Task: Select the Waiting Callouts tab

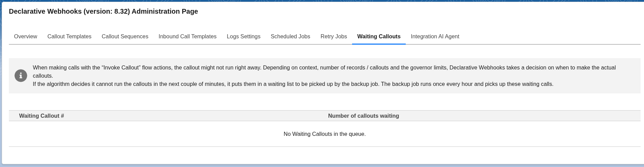Action: [379, 37]
